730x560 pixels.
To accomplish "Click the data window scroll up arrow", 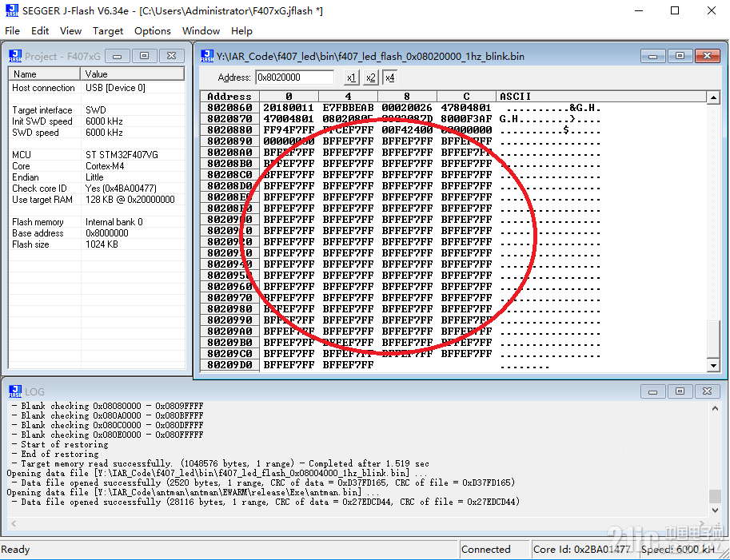I will (712, 97).
